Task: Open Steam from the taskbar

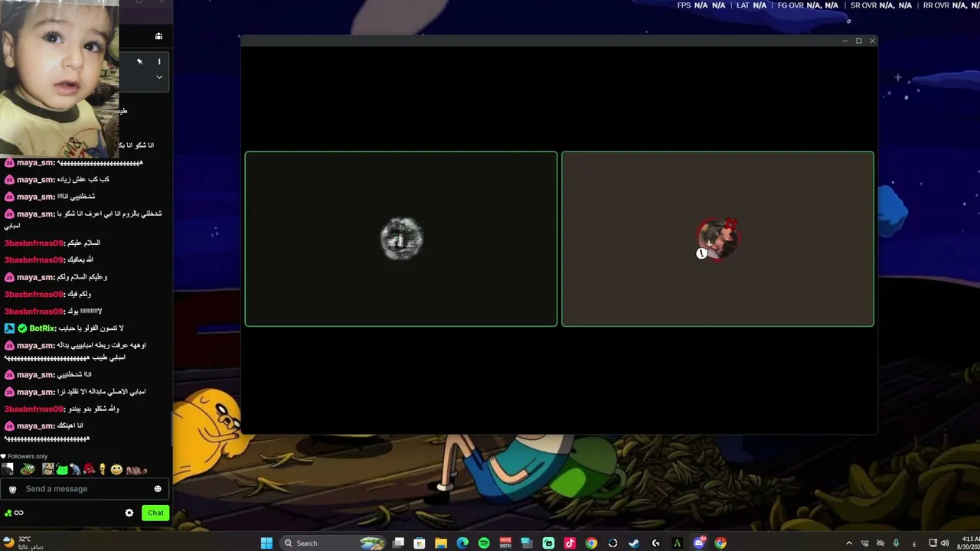Action: click(634, 543)
